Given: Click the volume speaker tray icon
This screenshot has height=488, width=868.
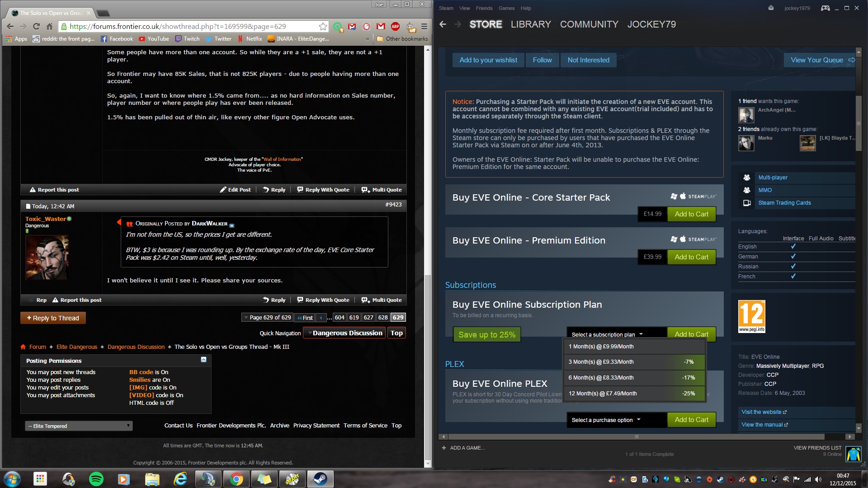Looking at the screenshot, I should tap(818, 479).
